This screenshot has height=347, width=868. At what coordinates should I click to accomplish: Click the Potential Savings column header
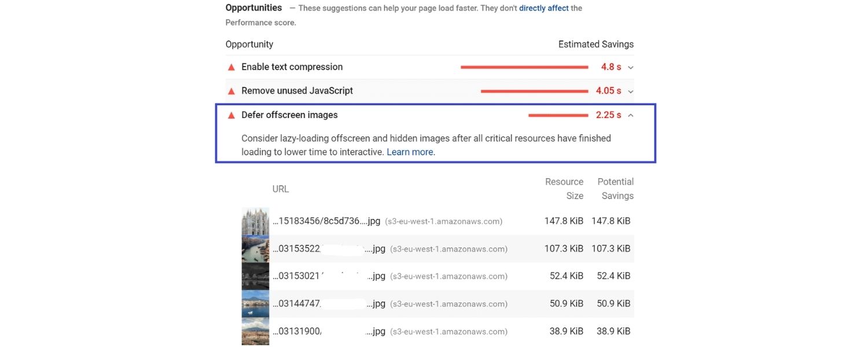(x=615, y=188)
